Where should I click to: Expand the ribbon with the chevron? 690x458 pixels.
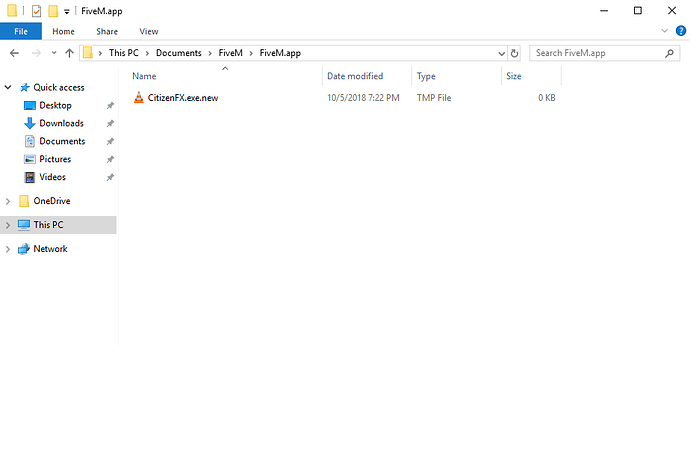click(x=664, y=31)
